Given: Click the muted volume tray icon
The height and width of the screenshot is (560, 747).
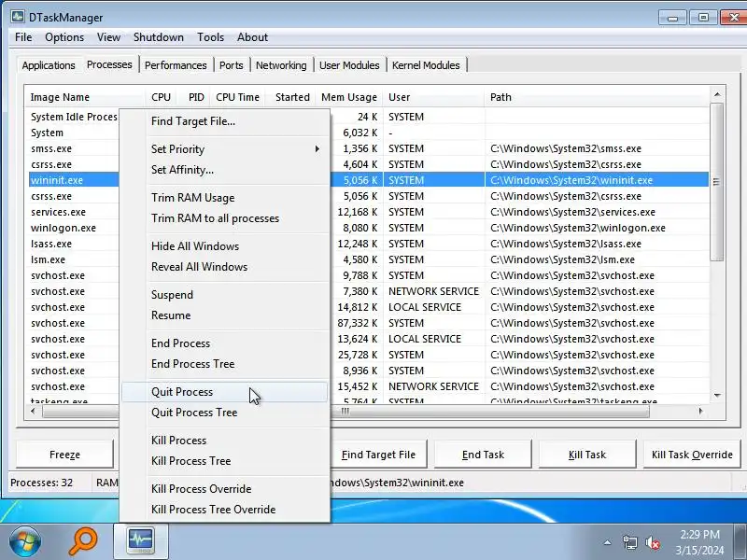Looking at the screenshot, I should pyautogui.click(x=652, y=542).
